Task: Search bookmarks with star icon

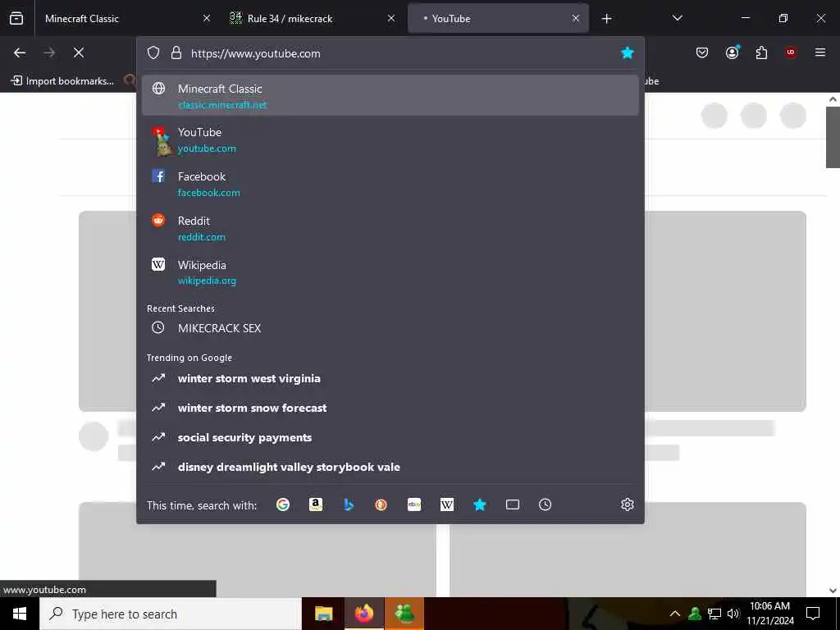Action: pos(479,504)
